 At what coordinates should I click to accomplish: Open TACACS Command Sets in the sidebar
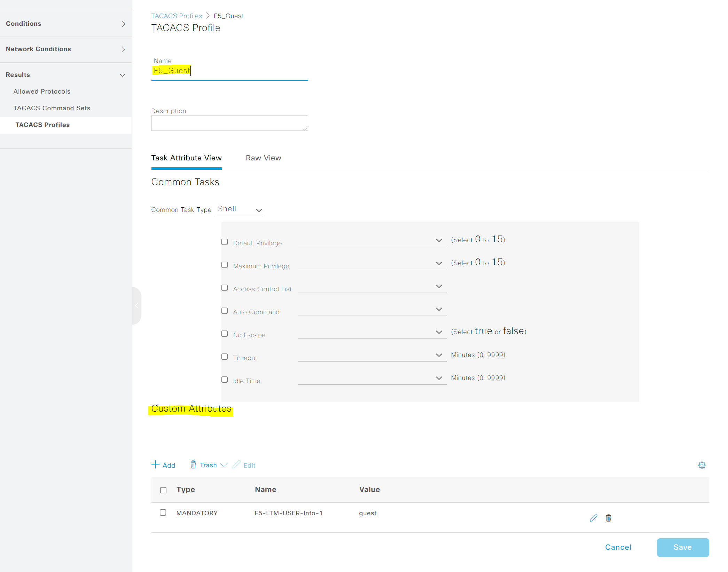pyautogui.click(x=52, y=108)
